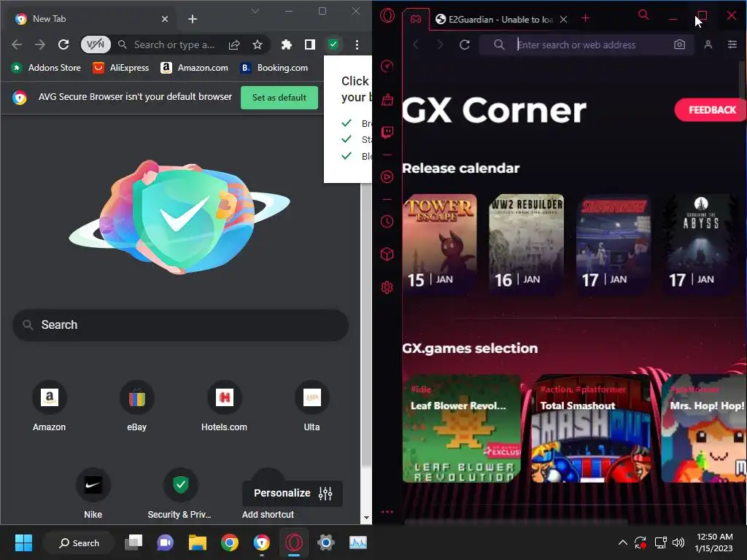Viewport: 747px width, 560px height.
Task: Open GX Control speedometer sidebar icon
Action: [x=387, y=66]
